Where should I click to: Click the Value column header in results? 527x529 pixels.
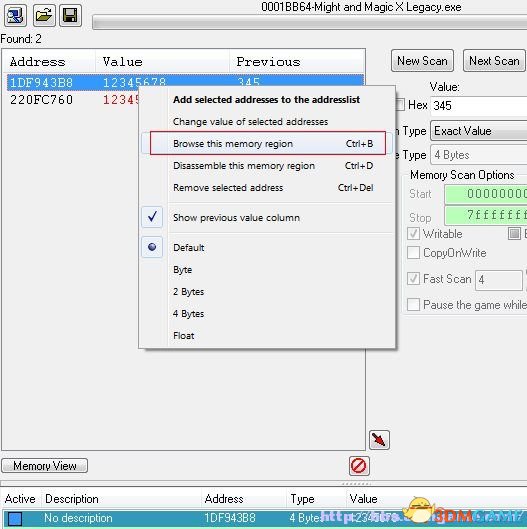coord(163,62)
